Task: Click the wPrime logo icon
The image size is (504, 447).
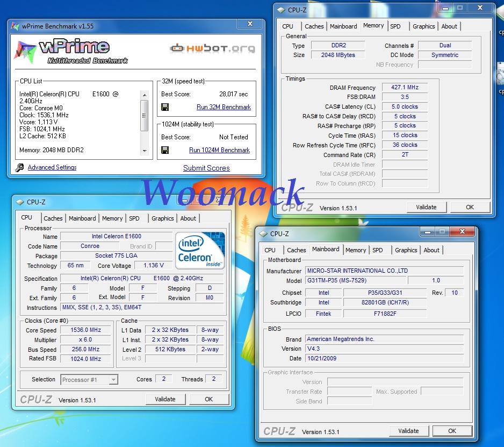Action: point(25,52)
